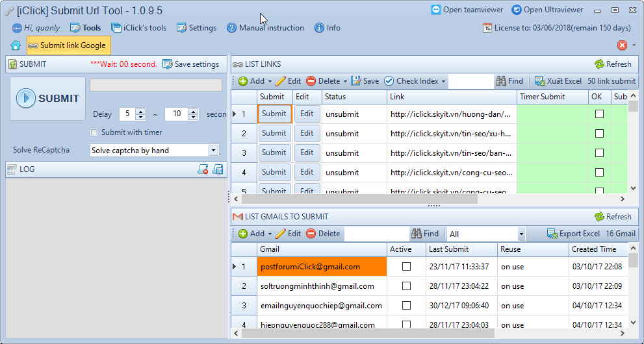Click the license calendar icon
Image resolution: width=644 pixels, height=344 pixels.
tap(487, 28)
